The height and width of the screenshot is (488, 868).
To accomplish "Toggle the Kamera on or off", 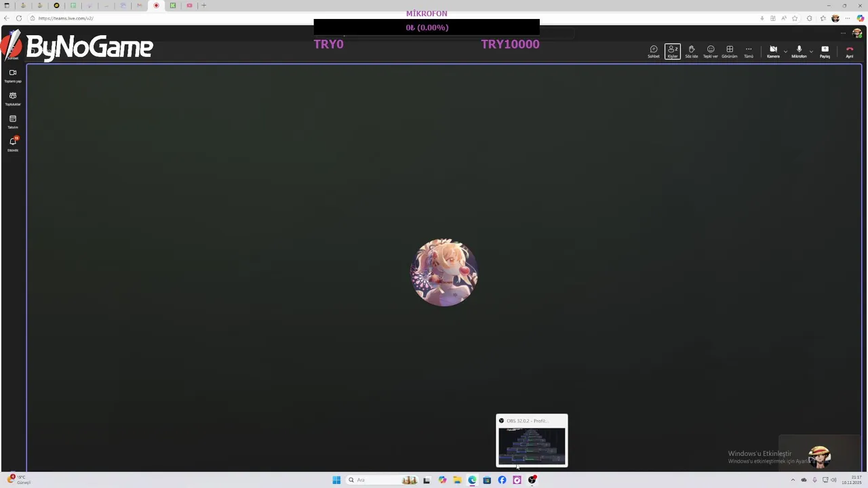I will pos(773,52).
